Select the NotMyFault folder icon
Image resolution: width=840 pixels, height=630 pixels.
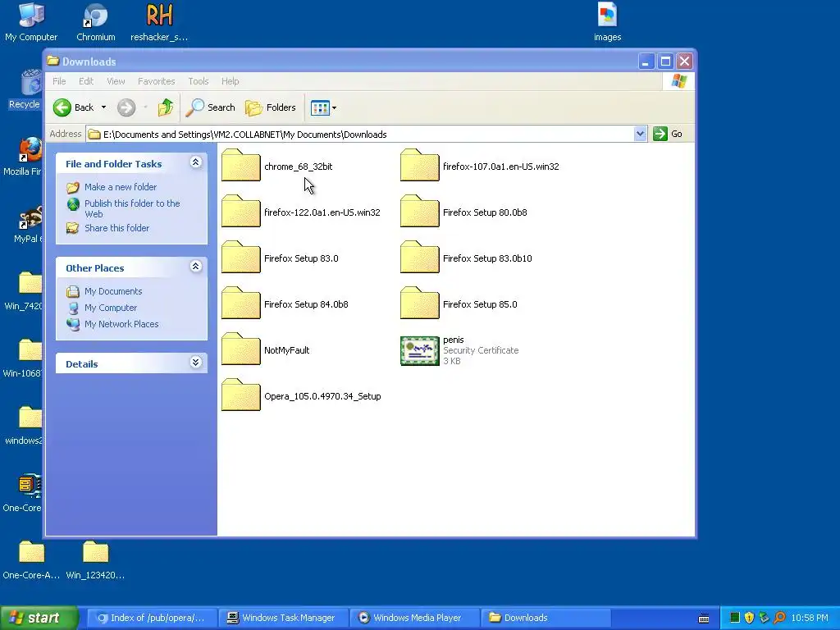click(x=240, y=349)
